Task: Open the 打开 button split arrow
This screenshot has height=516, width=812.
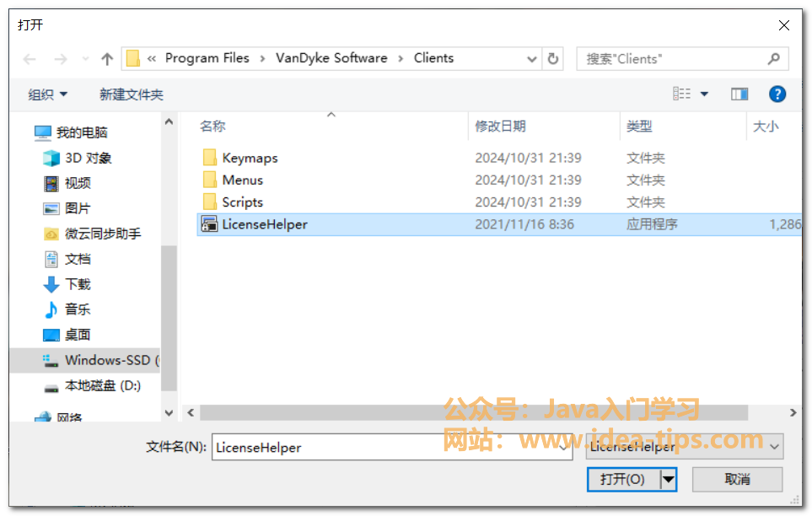Action: click(669, 479)
